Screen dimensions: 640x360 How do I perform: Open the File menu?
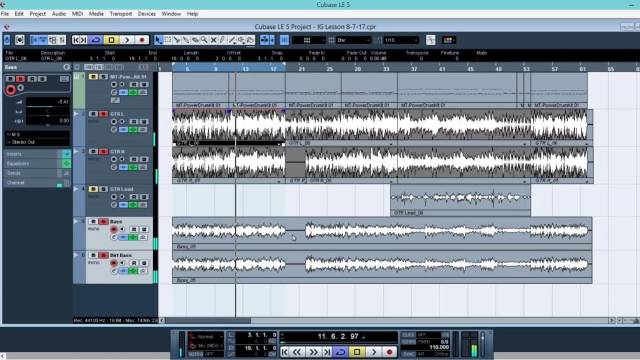[5, 14]
